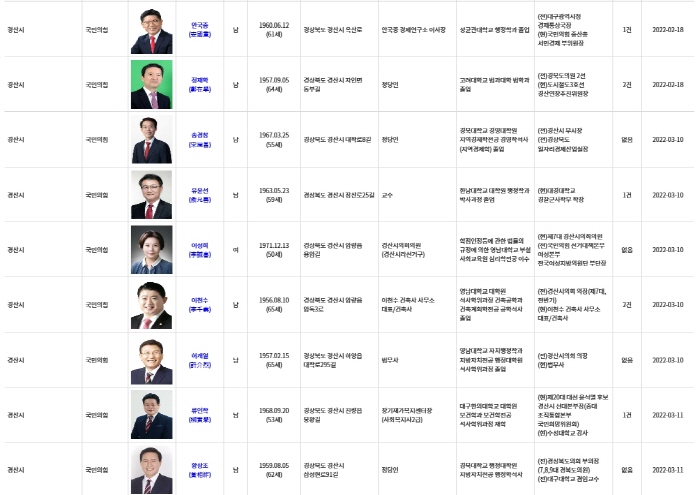Select birth date cell 1957.02.15 (65세)
The image size is (700, 495).
pos(274,360)
